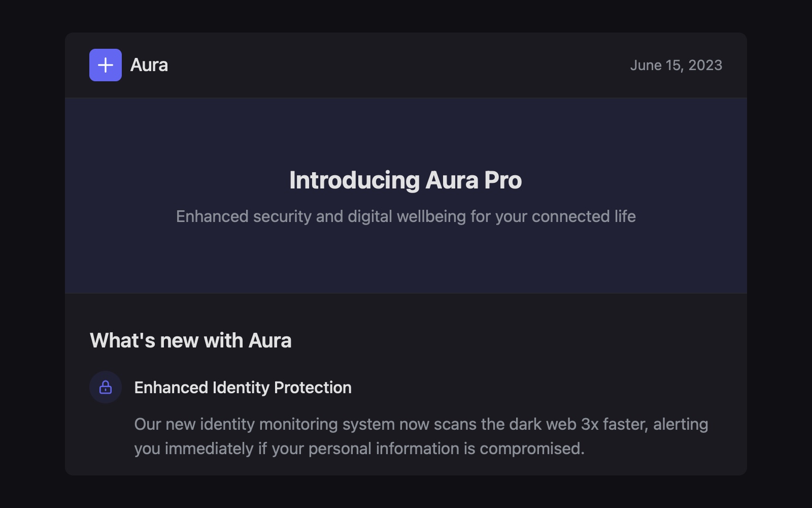
Task: Click the email card header bar
Action: pos(406,65)
